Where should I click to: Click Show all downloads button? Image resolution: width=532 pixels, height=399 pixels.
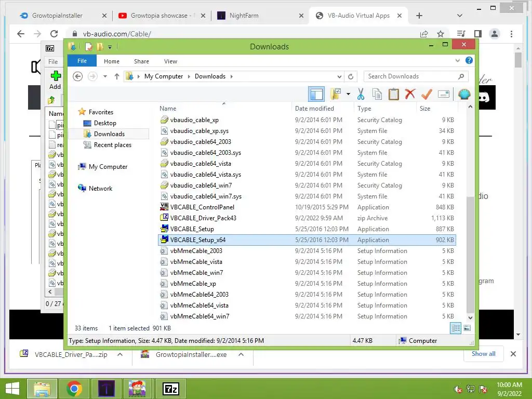click(x=484, y=354)
